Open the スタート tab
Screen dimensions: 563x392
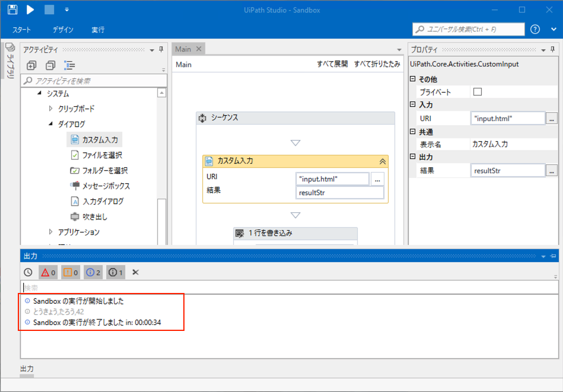[21, 30]
